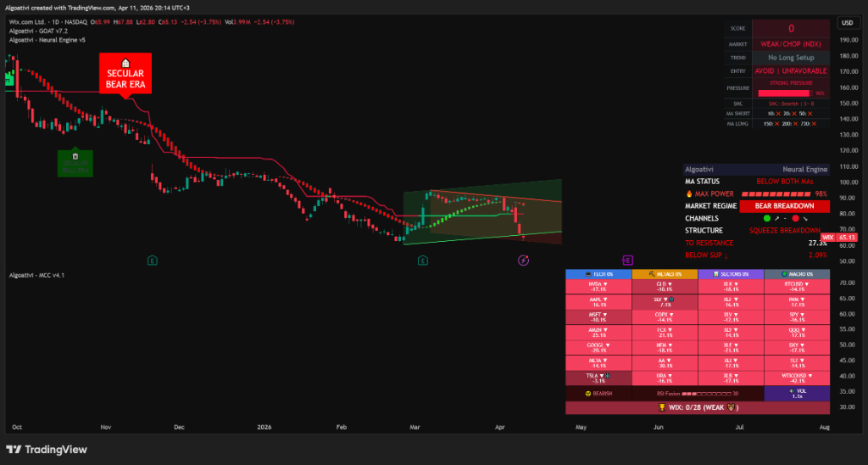Click the purple earnings marker in late May
Screen dimensions: 868x465
(627, 260)
